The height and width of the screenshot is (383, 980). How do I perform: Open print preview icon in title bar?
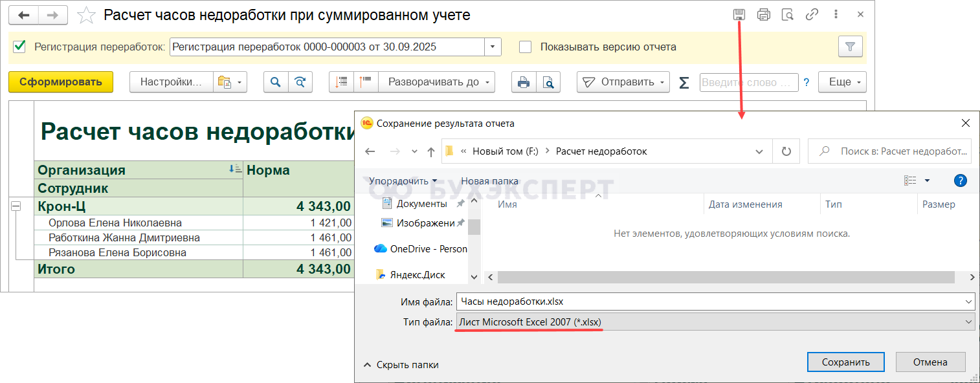(x=788, y=14)
